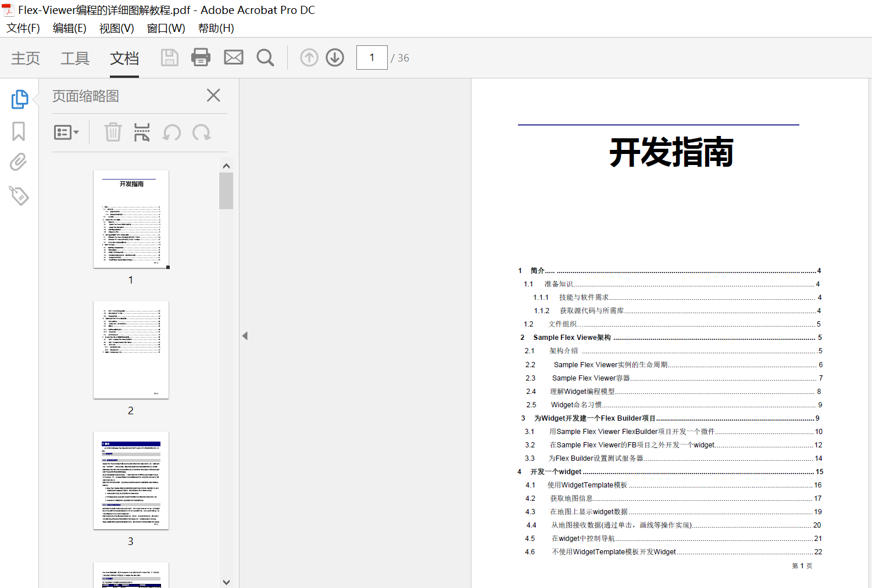Open the Attachments paperclip icon
The image size is (872, 588).
coord(19,162)
